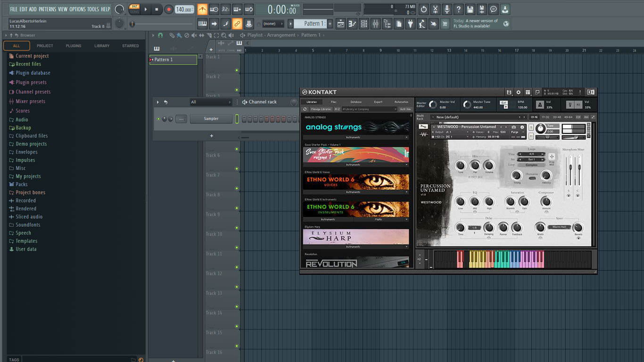Open the Multi Rack New (default) dropdown
The height and width of the screenshot is (362, 644).
point(478,117)
